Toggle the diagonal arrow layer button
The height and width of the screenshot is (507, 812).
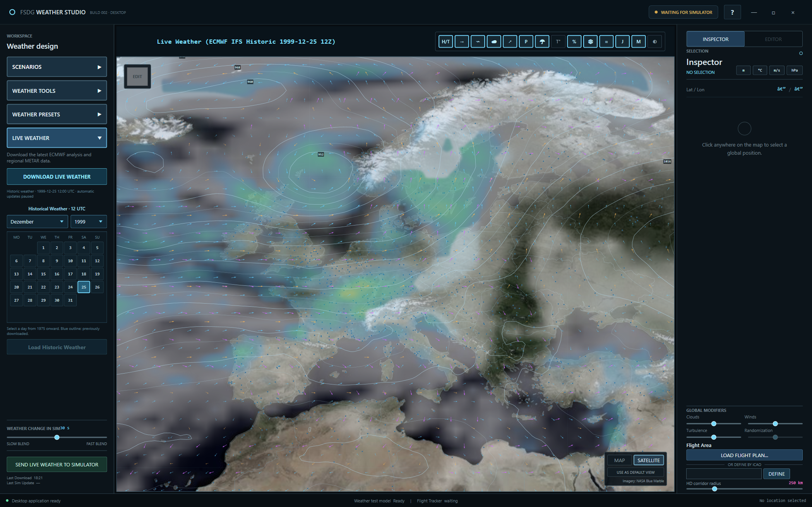pyautogui.click(x=510, y=42)
